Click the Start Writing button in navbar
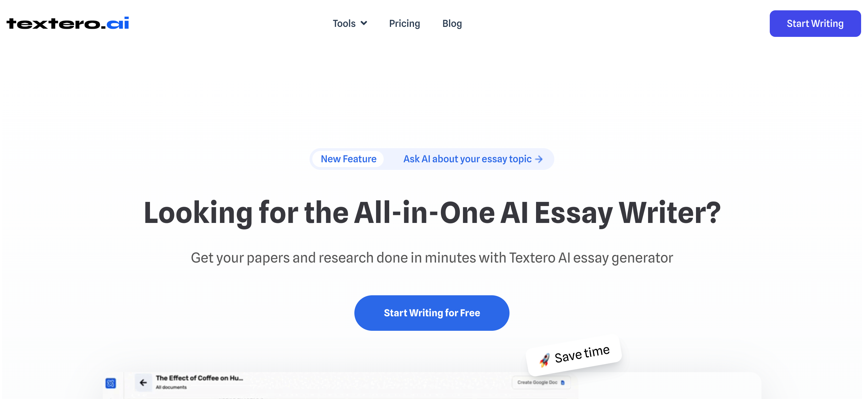 pos(815,23)
